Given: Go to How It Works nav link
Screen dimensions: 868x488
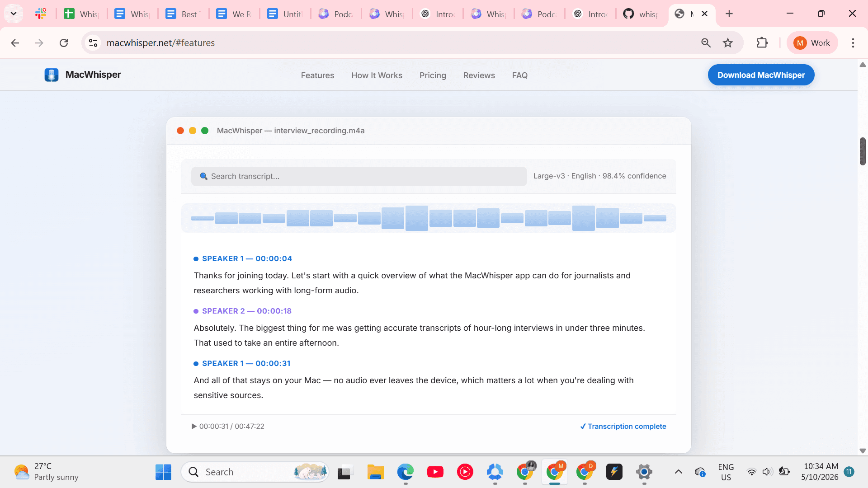Looking at the screenshot, I should pyautogui.click(x=377, y=75).
